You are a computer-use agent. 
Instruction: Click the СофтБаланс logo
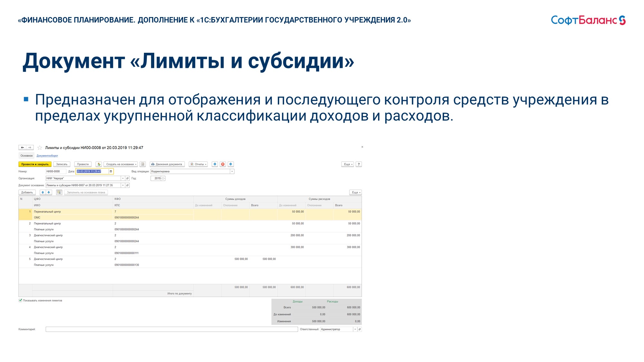click(x=588, y=20)
